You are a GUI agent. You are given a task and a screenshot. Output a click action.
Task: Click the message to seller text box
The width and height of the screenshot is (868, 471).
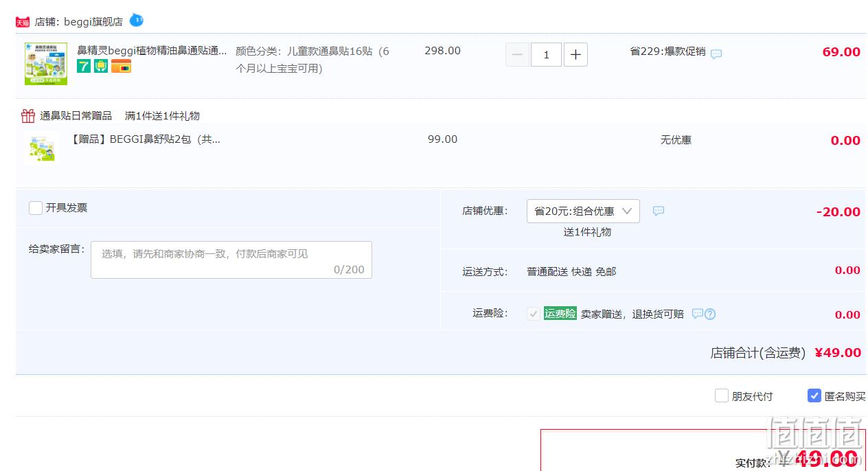click(231, 260)
